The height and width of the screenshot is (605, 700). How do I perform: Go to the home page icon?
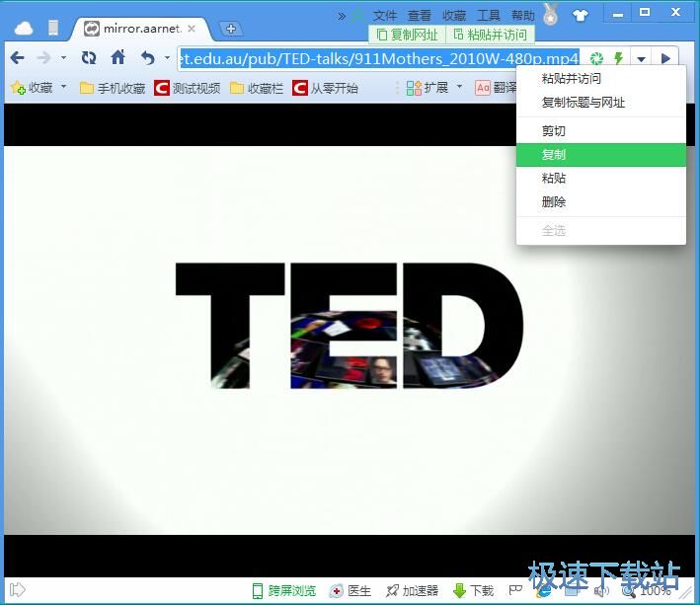click(118, 57)
